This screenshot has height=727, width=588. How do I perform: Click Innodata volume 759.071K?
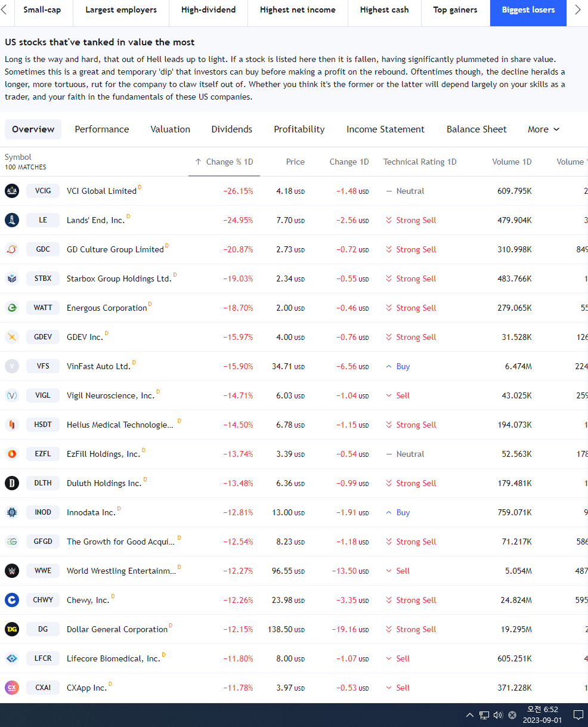coord(515,512)
